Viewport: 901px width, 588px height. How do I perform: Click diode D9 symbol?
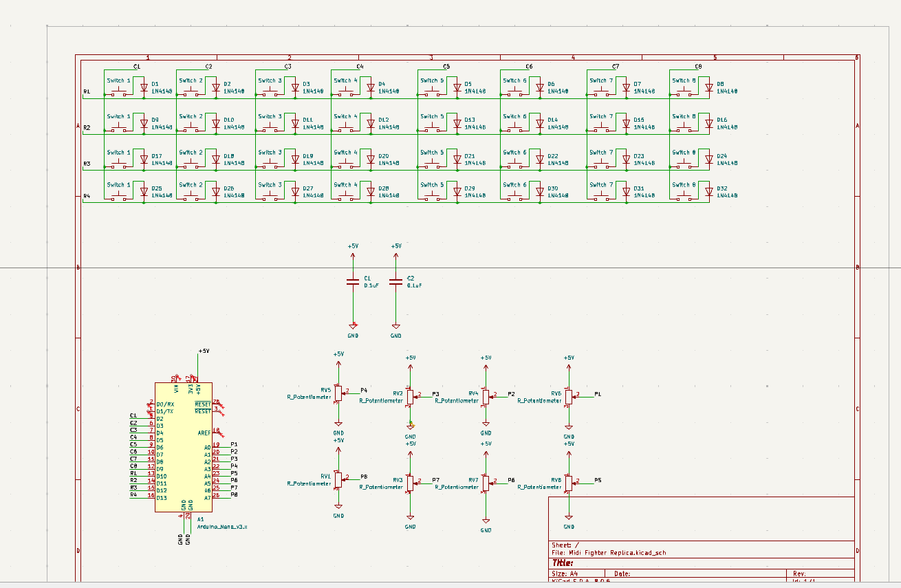pos(144,123)
